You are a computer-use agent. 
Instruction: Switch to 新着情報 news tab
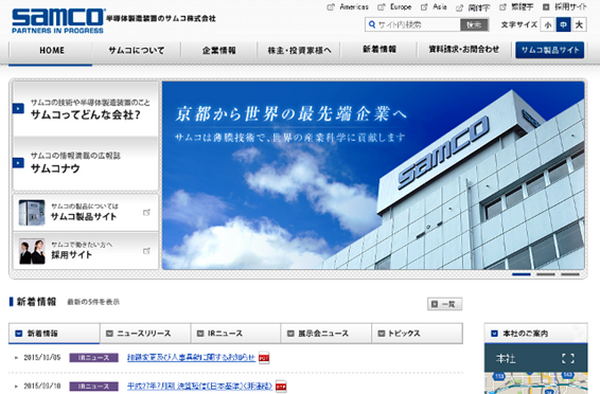tap(54, 334)
